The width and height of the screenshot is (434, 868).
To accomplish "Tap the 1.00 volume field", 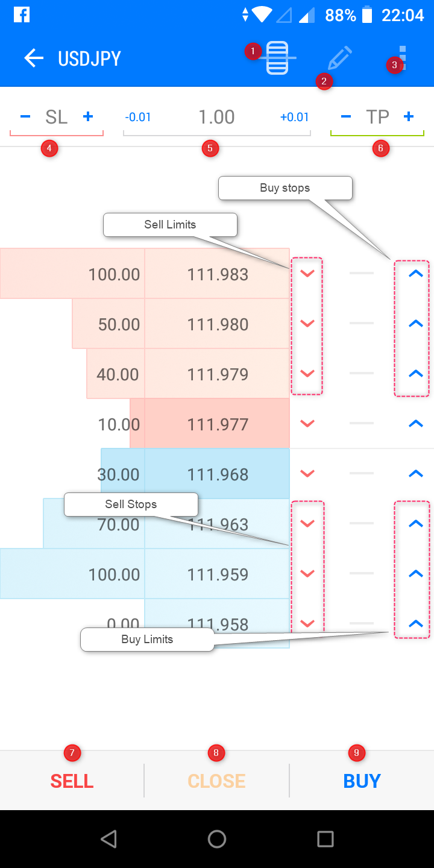I will pyautogui.click(x=216, y=117).
